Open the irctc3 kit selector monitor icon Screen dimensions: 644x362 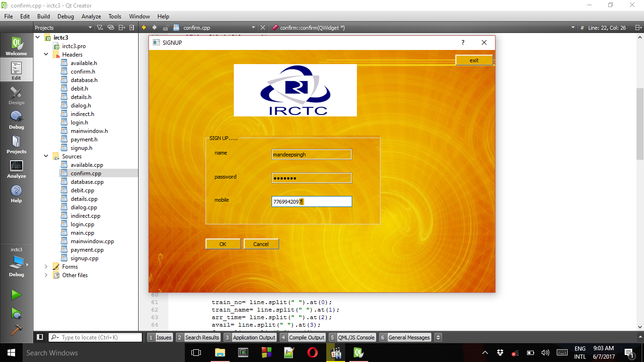pyautogui.click(x=17, y=263)
